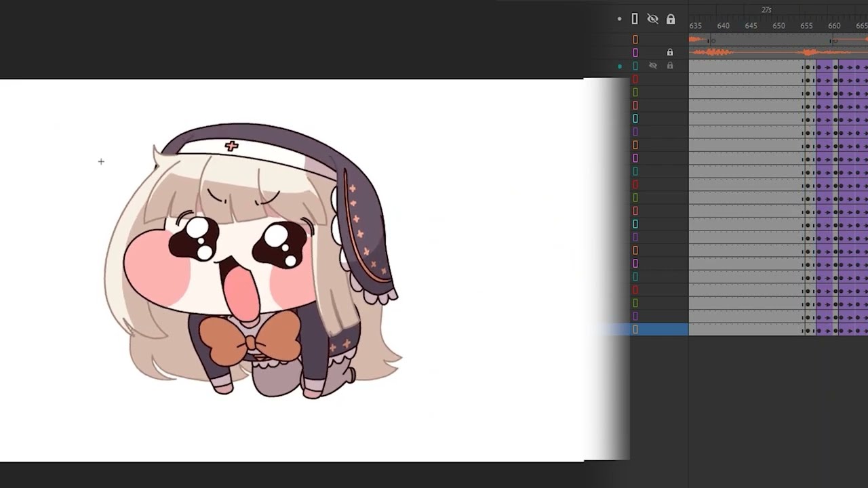Toggle the dimmed padlock on the hidden layer
Viewport: 868px width, 488px height.
pyautogui.click(x=670, y=66)
